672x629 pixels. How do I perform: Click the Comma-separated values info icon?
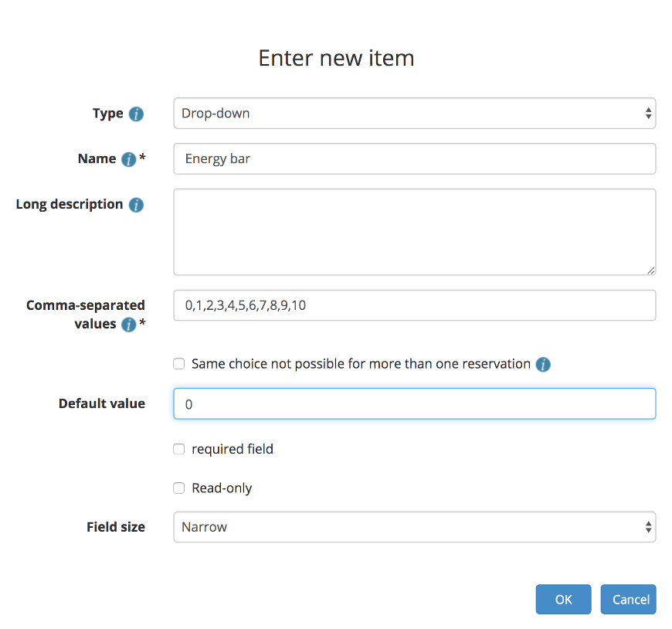pos(129,325)
